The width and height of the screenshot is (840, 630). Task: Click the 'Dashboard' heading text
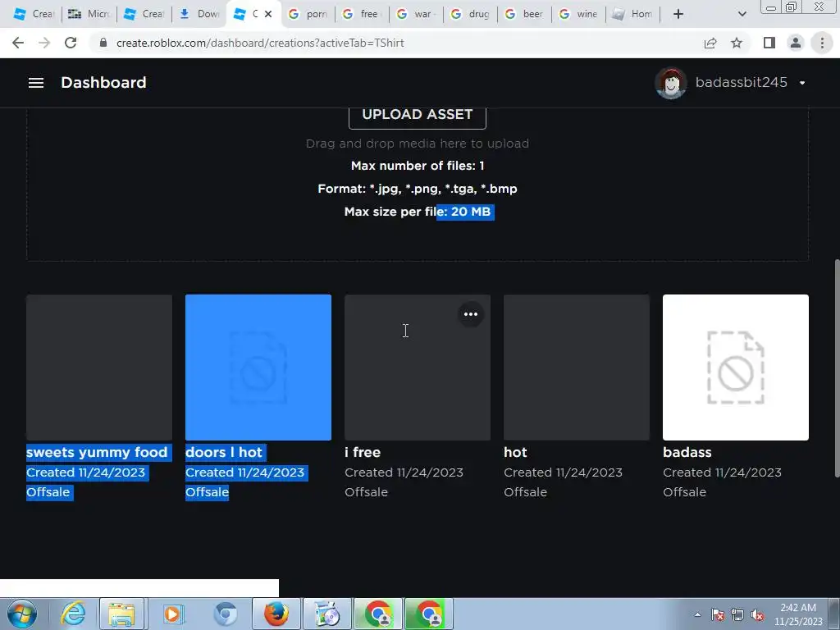(103, 83)
